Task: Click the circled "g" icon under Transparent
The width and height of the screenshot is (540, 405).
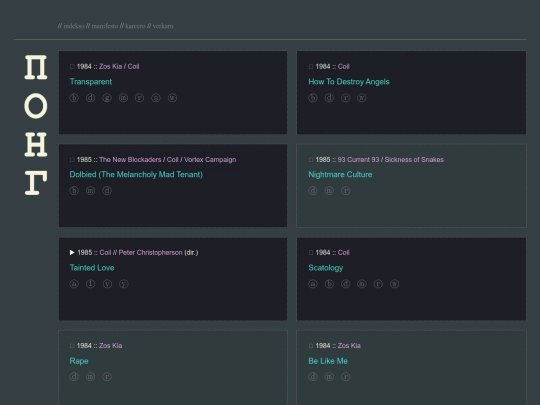Action: pos(107,98)
